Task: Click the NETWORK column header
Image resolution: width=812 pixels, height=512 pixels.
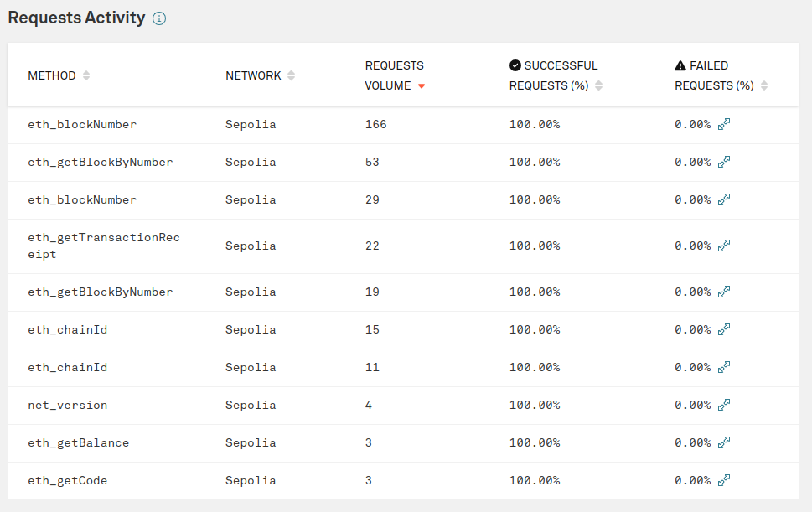Action: pyautogui.click(x=253, y=75)
